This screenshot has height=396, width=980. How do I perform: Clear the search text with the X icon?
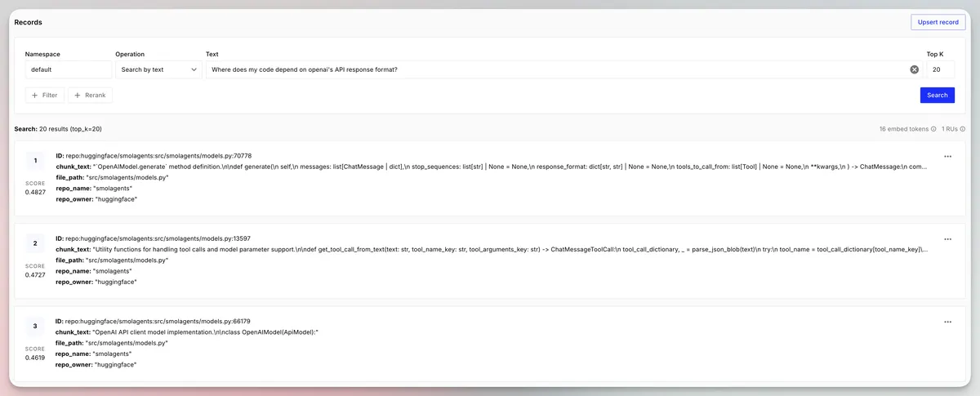[x=915, y=70]
